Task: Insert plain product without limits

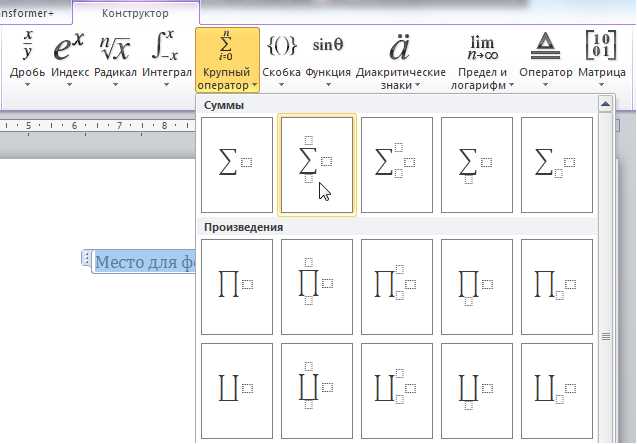Action: click(x=237, y=287)
